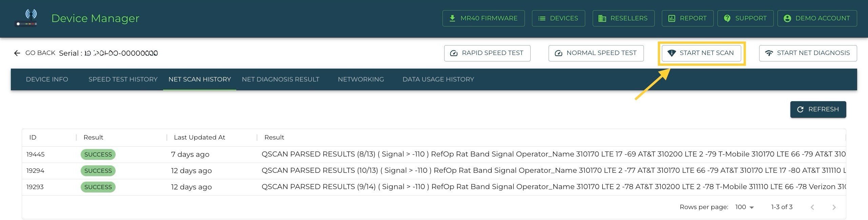Screen dimensions: 868x220
Task: Start the Net Diagnosis
Action: 808,53
